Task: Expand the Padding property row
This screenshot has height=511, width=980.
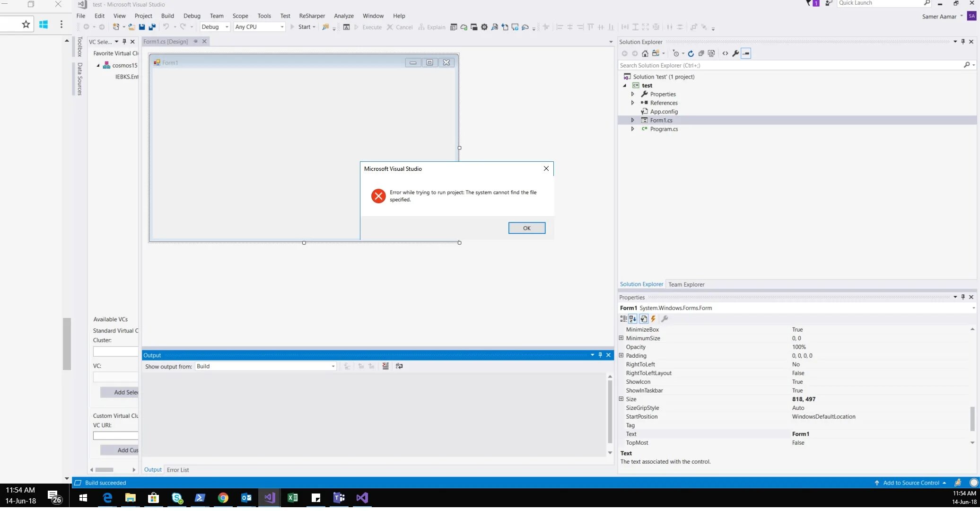Action: [621, 355]
